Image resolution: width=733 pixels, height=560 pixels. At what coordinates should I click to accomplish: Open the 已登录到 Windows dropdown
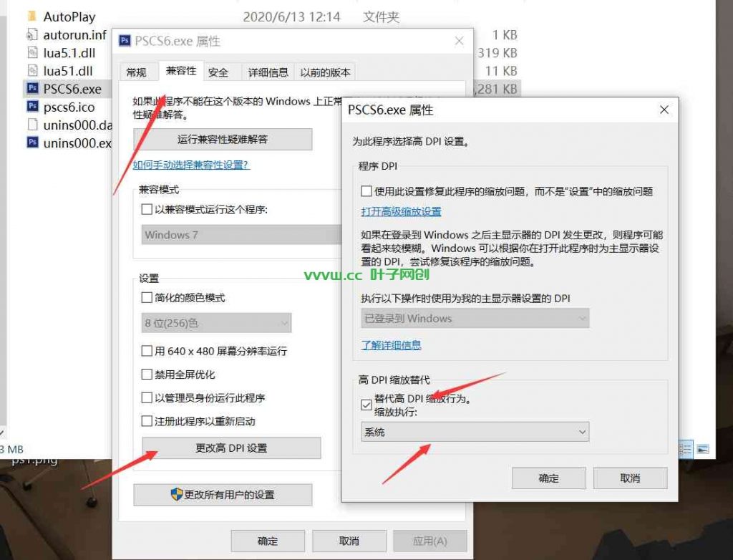(x=475, y=318)
